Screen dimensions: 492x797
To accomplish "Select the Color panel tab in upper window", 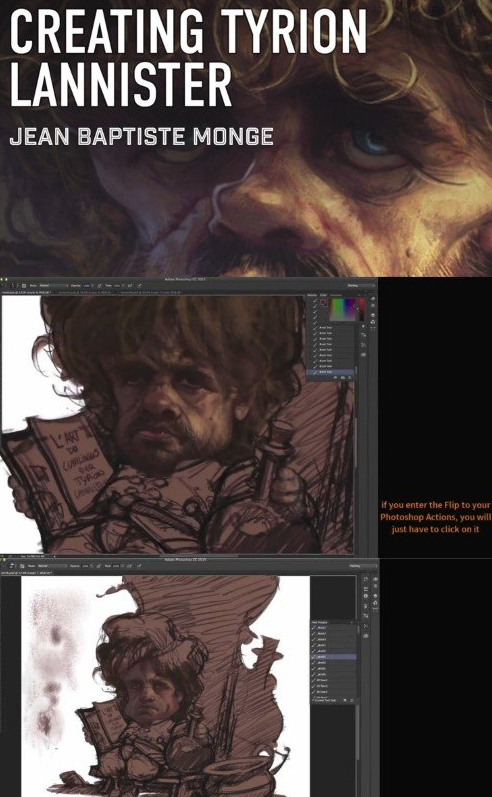I will [x=323, y=295].
